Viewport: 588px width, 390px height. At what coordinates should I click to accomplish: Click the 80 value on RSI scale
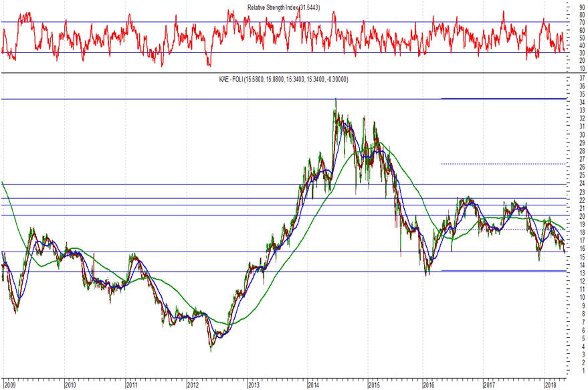582,15
